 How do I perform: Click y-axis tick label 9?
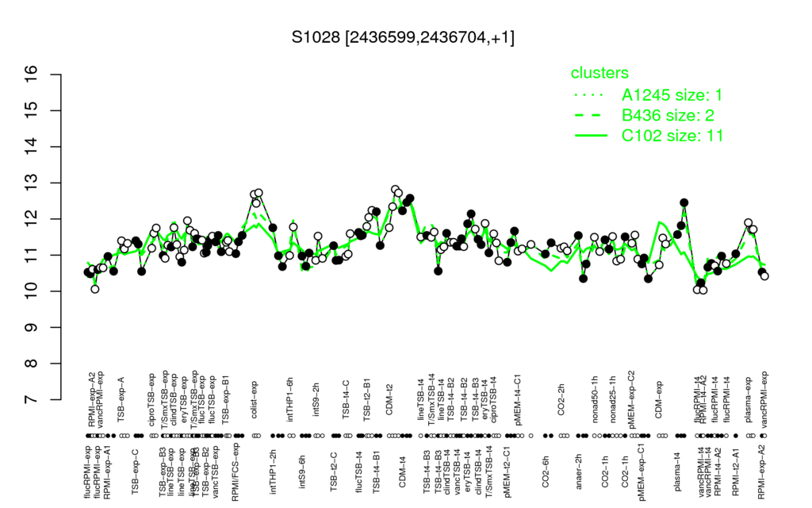(32, 328)
